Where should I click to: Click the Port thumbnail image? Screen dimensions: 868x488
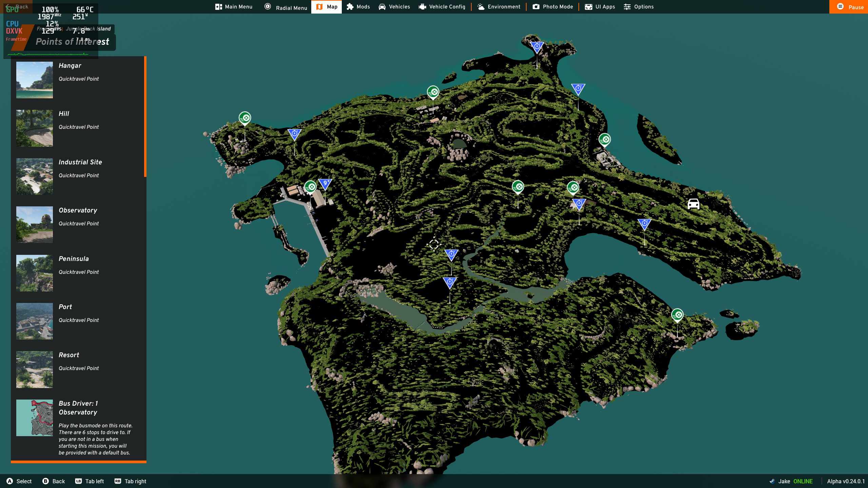(35, 321)
